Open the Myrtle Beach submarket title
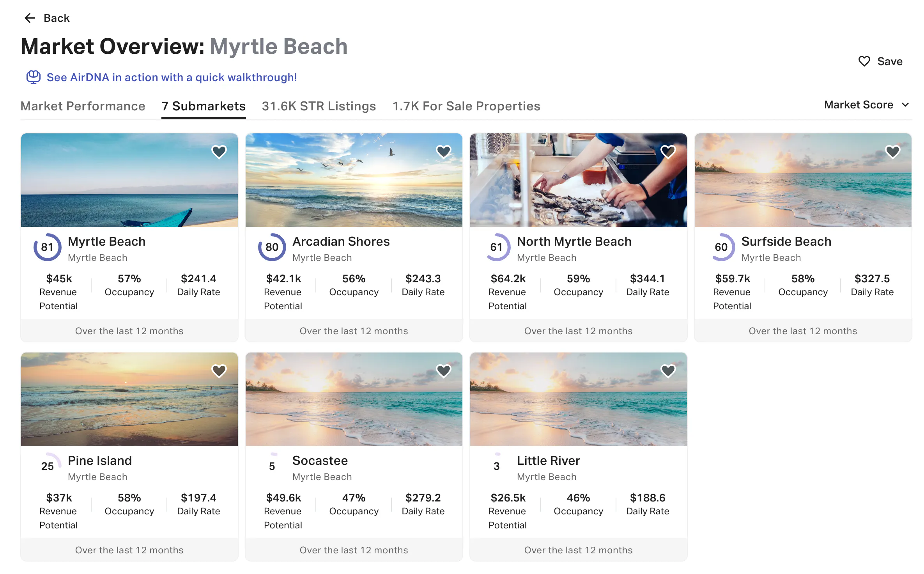Image resolution: width=924 pixels, height=574 pixels. point(106,241)
